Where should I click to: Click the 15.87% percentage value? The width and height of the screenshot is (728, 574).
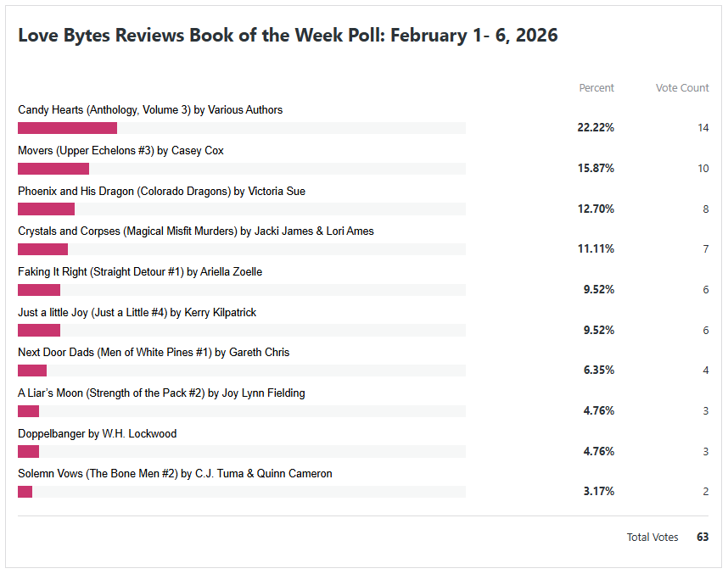(596, 169)
